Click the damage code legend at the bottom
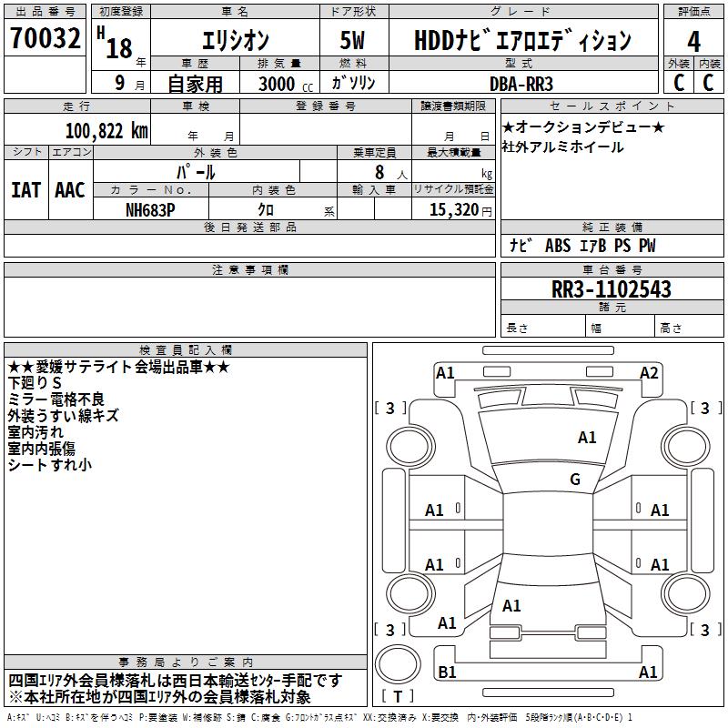 [320, 718]
